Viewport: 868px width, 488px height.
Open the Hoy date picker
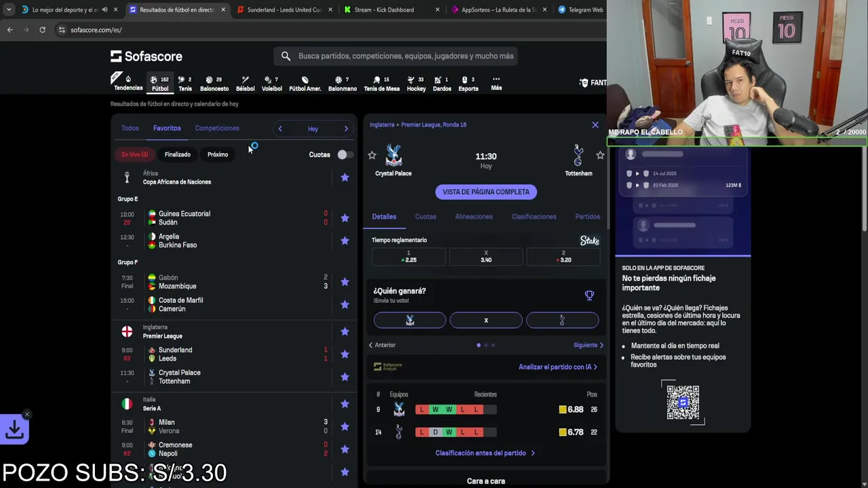pos(313,129)
